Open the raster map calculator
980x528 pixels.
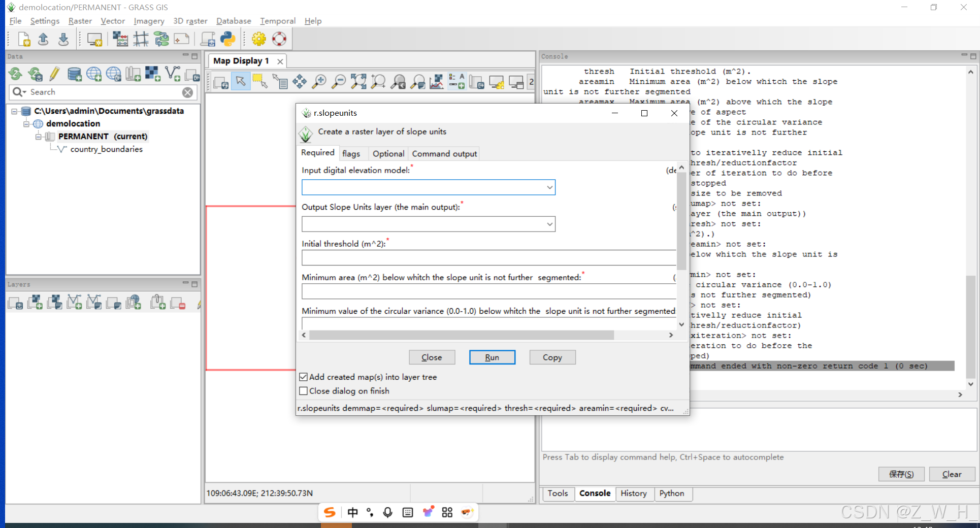tap(120, 39)
